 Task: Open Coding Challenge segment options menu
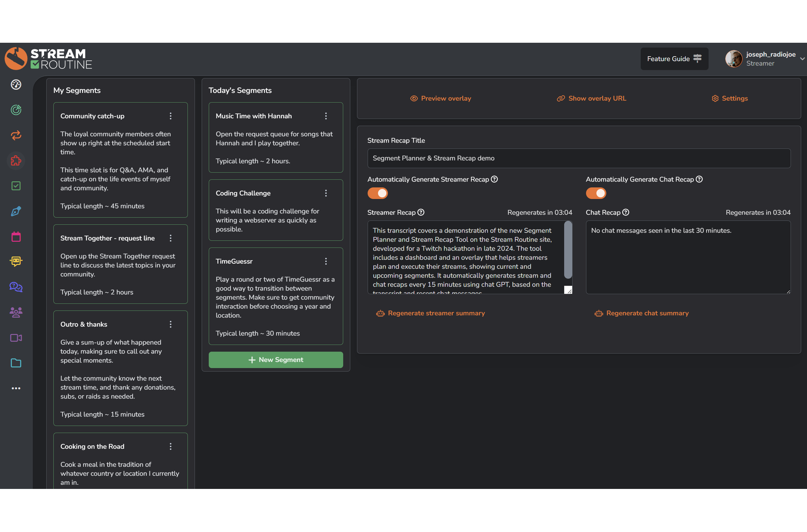click(326, 194)
